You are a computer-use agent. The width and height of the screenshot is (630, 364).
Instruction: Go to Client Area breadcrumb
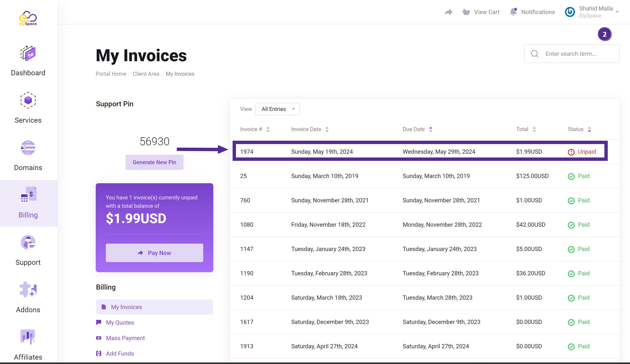(x=146, y=74)
